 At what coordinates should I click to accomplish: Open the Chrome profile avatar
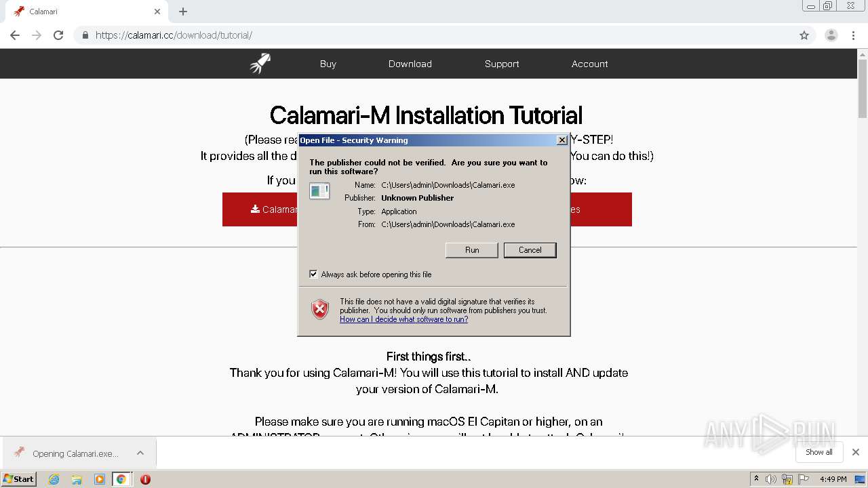click(831, 35)
